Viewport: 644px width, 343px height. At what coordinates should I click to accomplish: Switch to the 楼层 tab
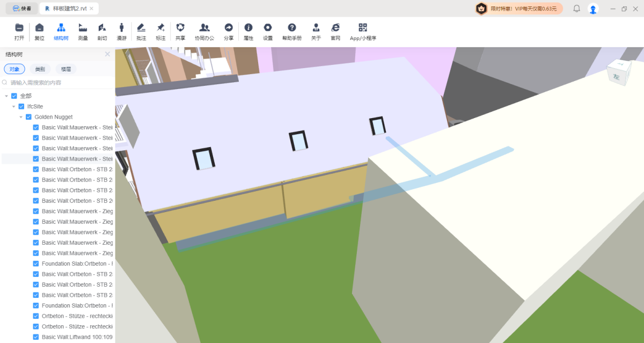pos(65,69)
